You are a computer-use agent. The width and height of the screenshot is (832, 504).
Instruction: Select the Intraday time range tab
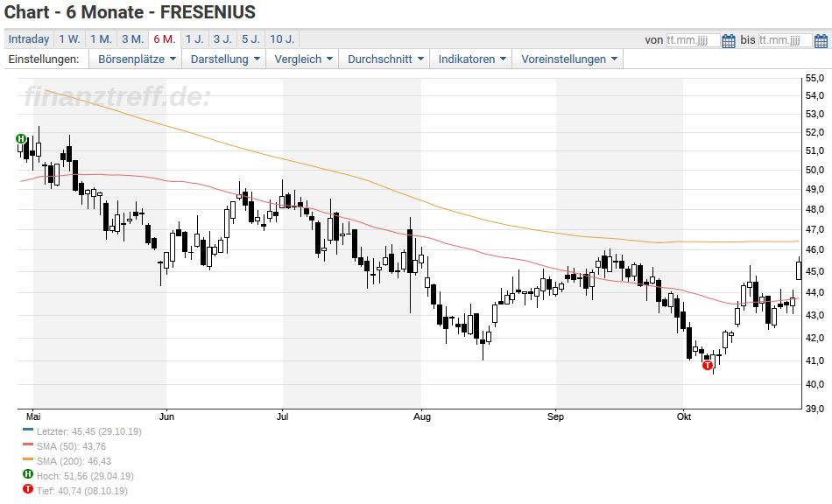coord(29,39)
